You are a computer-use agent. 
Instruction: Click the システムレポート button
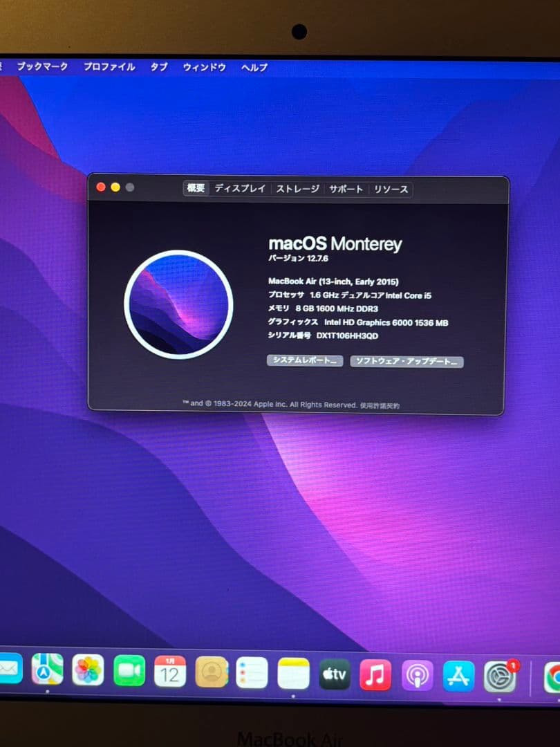pyautogui.click(x=304, y=361)
